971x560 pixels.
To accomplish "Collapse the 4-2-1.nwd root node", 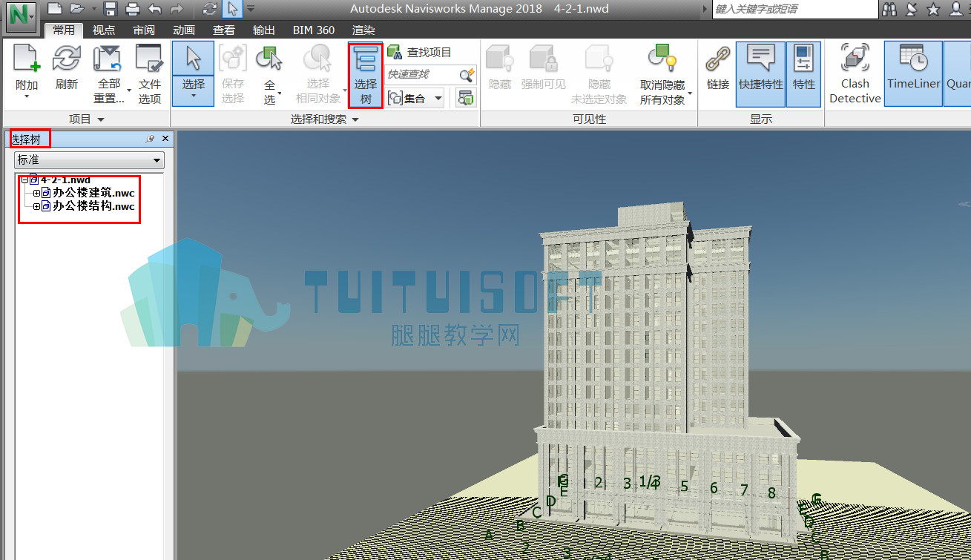I will [24, 179].
